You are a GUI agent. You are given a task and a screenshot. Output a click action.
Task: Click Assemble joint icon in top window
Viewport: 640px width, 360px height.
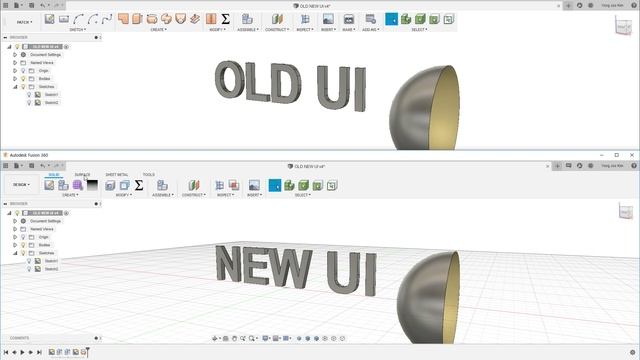tap(247, 19)
